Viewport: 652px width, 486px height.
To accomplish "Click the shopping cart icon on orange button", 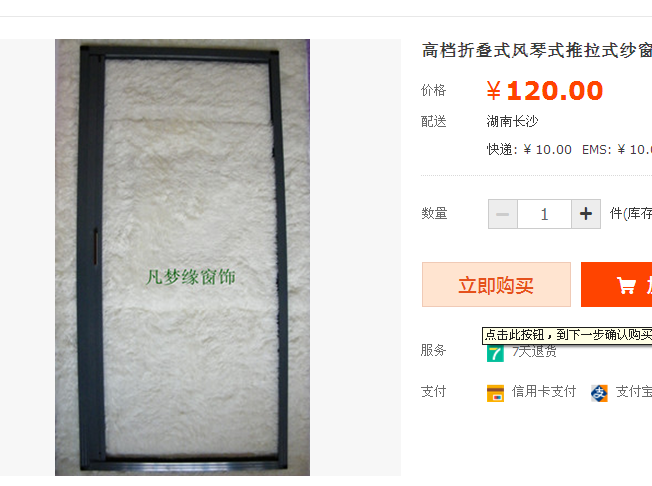I will 626,286.
